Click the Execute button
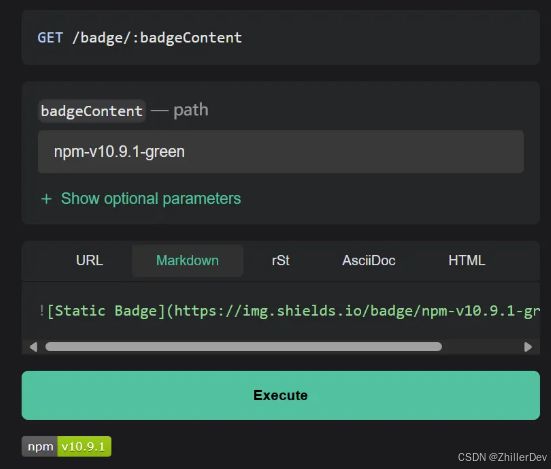The image size is (551, 469). coord(280,395)
